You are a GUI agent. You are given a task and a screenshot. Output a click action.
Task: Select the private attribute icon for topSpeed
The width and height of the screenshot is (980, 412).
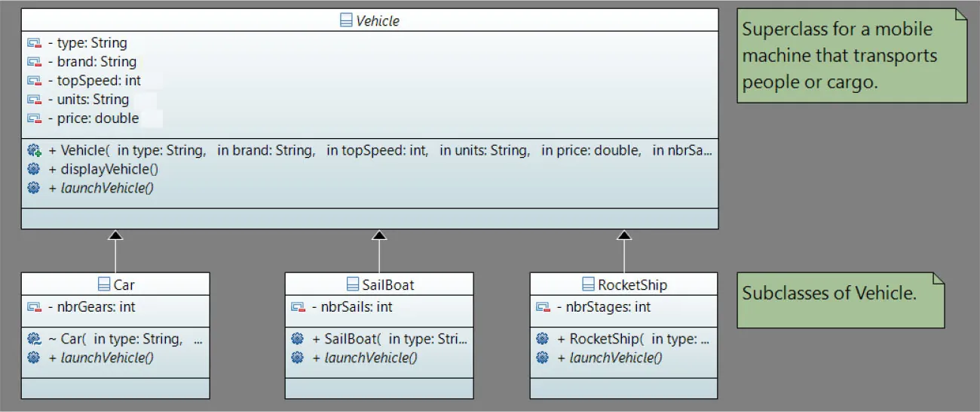click(x=34, y=81)
